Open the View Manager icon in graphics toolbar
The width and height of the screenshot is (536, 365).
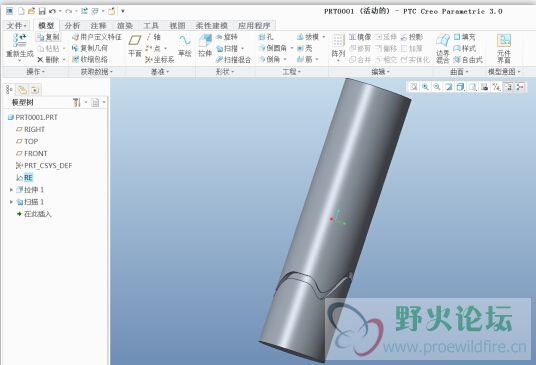484,87
